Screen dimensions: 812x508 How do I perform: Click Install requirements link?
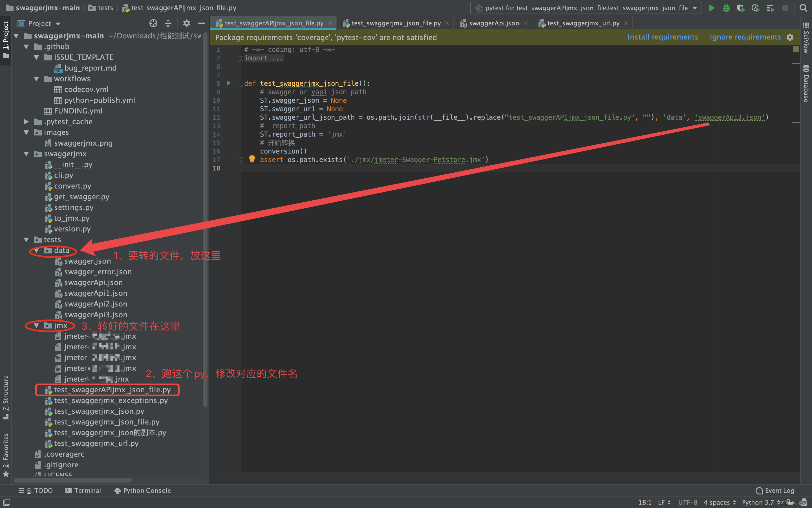[x=663, y=37]
